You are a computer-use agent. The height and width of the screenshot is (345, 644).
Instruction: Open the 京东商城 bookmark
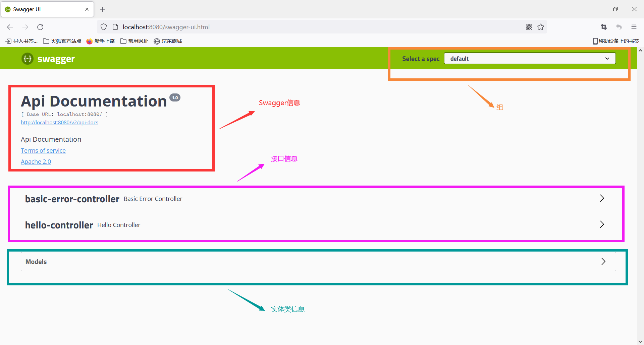pyautogui.click(x=168, y=41)
